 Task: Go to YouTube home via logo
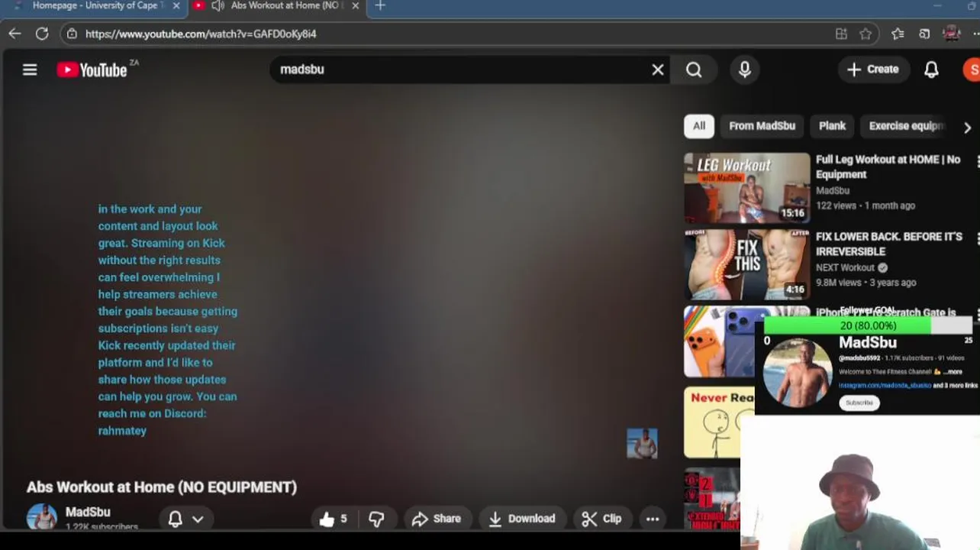click(x=92, y=70)
